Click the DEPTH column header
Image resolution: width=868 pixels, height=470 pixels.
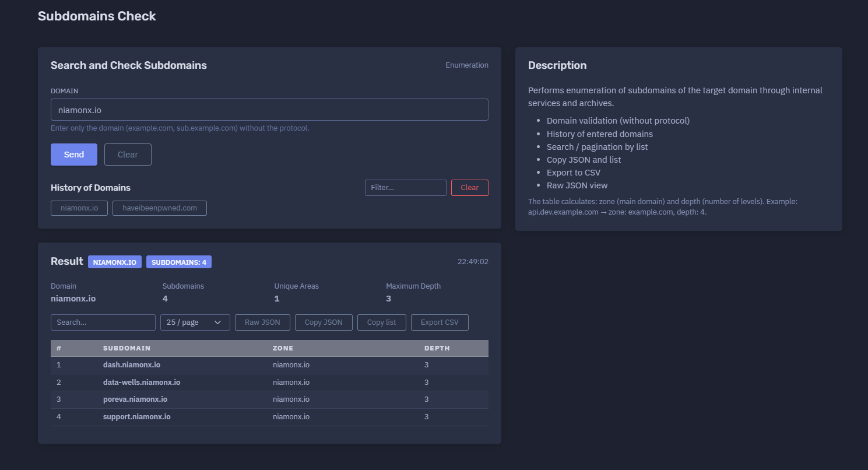[437, 348]
